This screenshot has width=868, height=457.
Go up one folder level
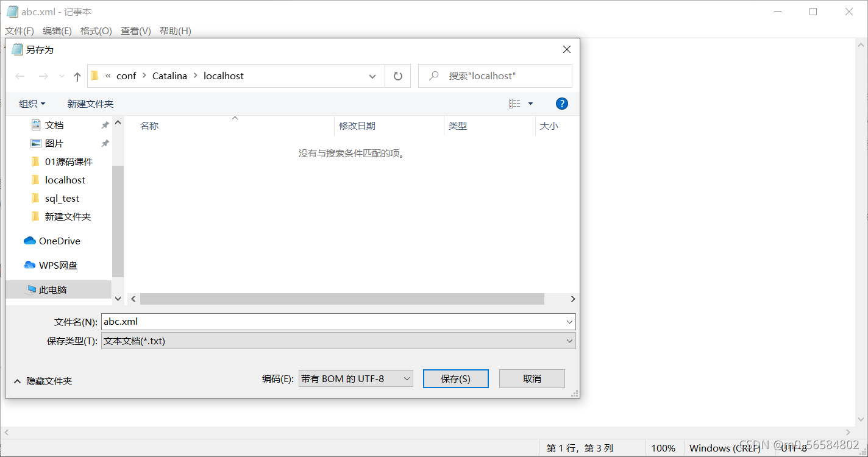[77, 76]
